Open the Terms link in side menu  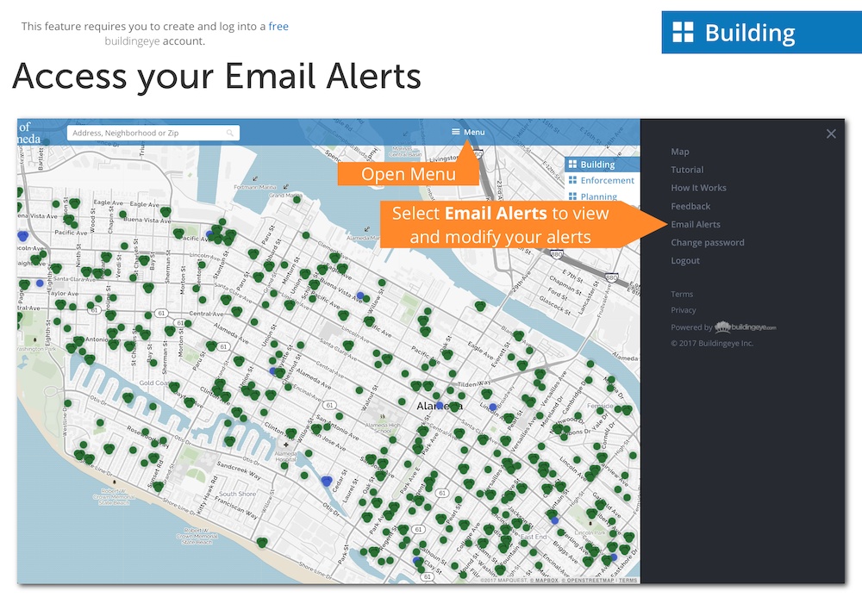pyautogui.click(x=682, y=294)
